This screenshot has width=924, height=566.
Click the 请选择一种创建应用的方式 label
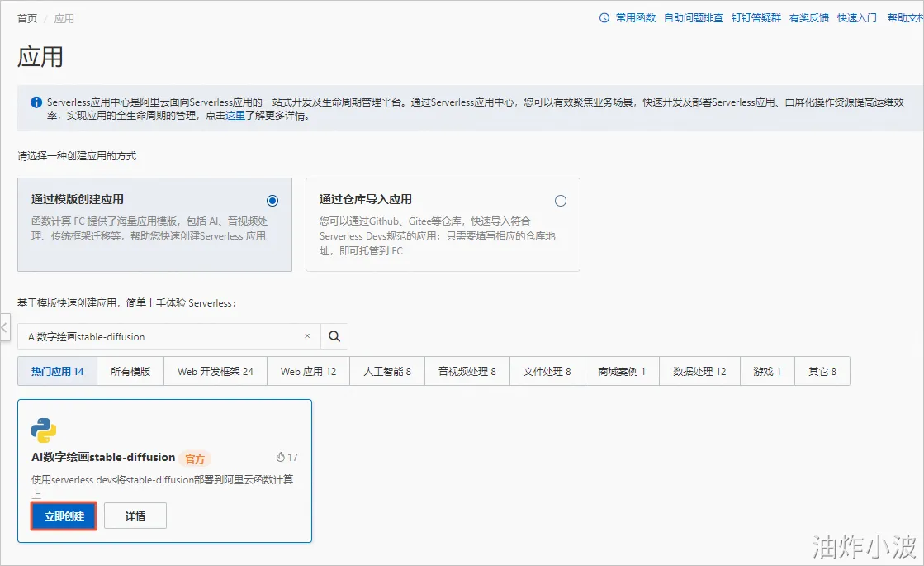(x=77, y=155)
